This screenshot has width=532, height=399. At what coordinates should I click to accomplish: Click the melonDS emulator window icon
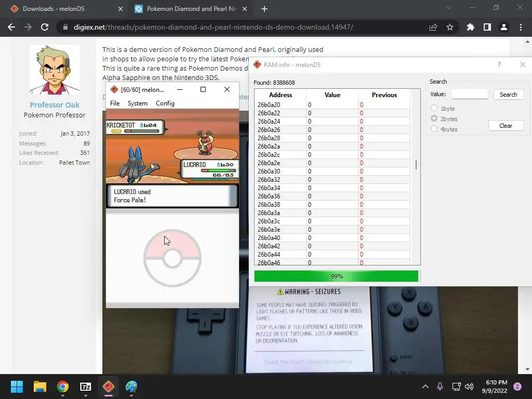(x=114, y=89)
